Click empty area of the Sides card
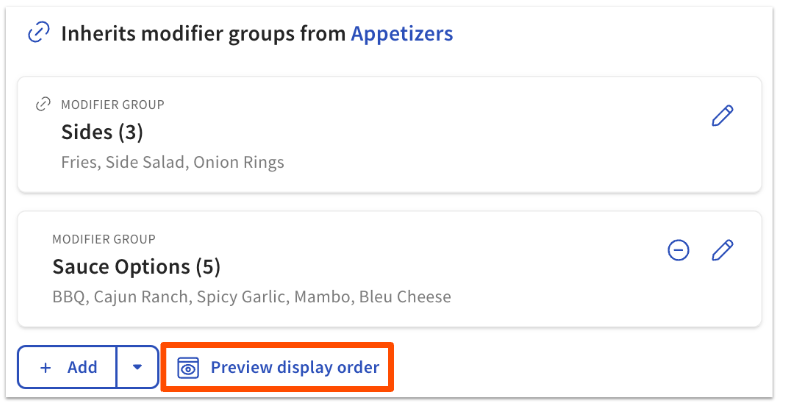 [x=500, y=135]
